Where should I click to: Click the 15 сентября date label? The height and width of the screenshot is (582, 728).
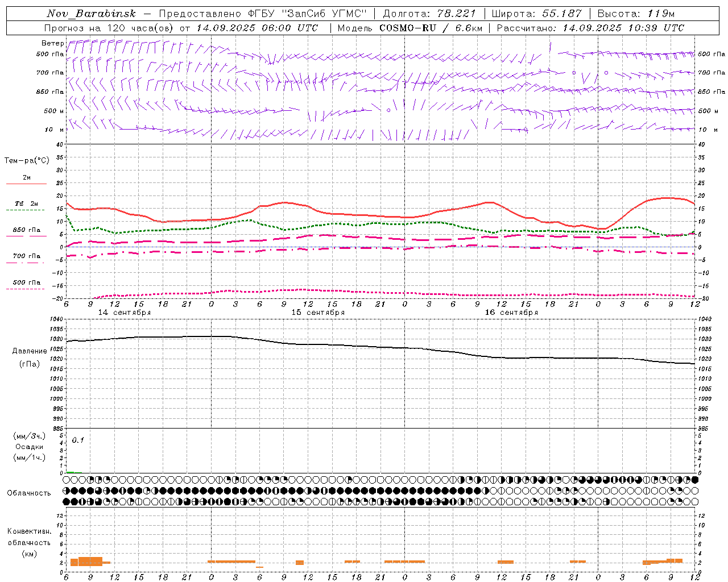pyautogui.click(x=318, y=313)
